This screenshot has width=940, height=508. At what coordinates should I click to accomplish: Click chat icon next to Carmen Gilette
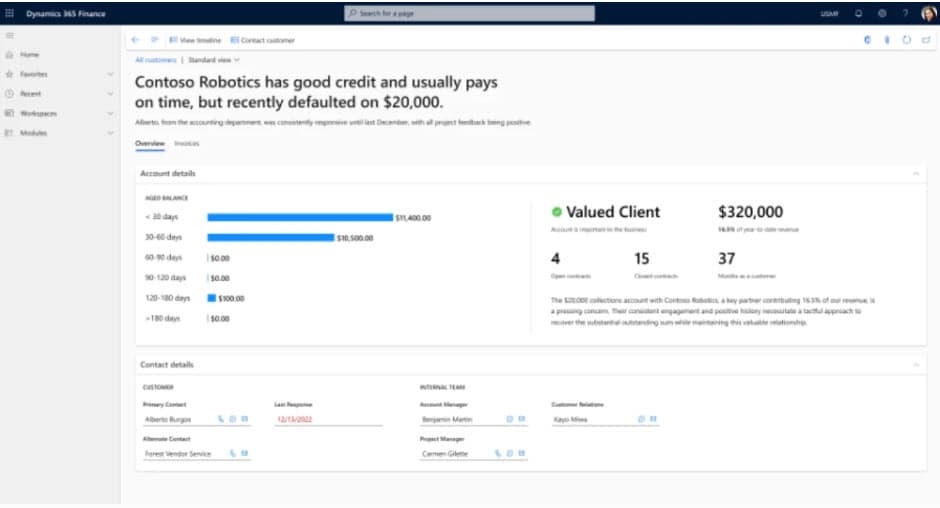pyautogui.click(x=510, y=453)
